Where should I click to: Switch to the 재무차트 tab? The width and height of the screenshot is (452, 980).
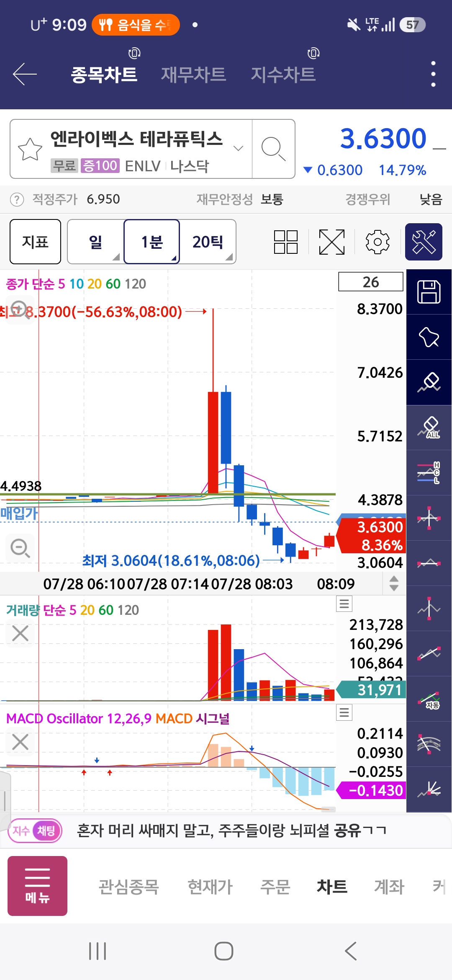pos(193,75)
